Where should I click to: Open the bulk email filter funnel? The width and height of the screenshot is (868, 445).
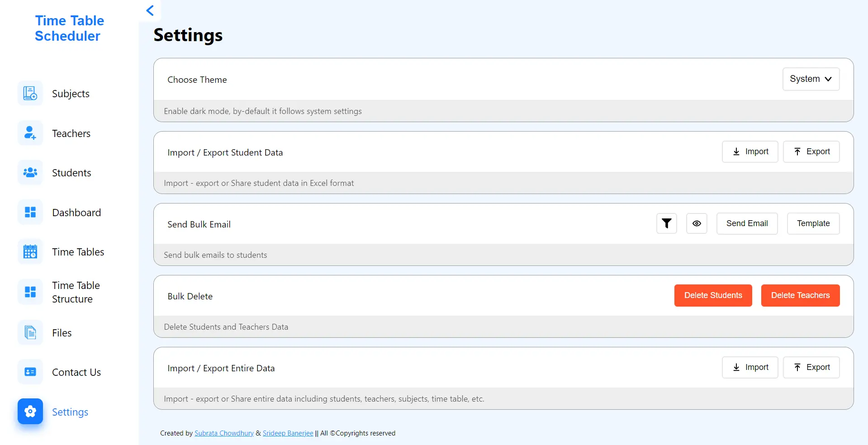click(667, 223)
